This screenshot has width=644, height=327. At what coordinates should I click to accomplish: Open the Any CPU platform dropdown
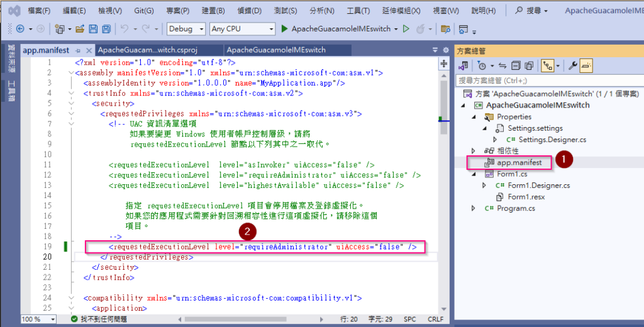click(x=242, y=29)
